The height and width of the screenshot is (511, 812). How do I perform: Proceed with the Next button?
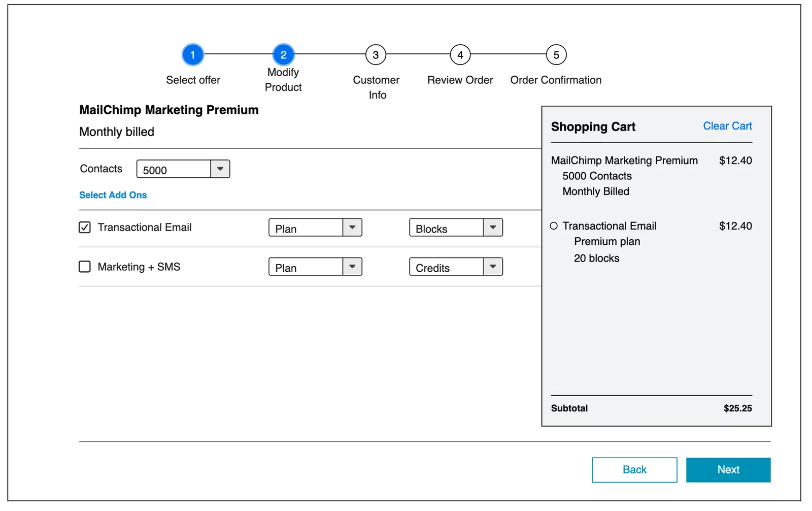pos(728,470)
